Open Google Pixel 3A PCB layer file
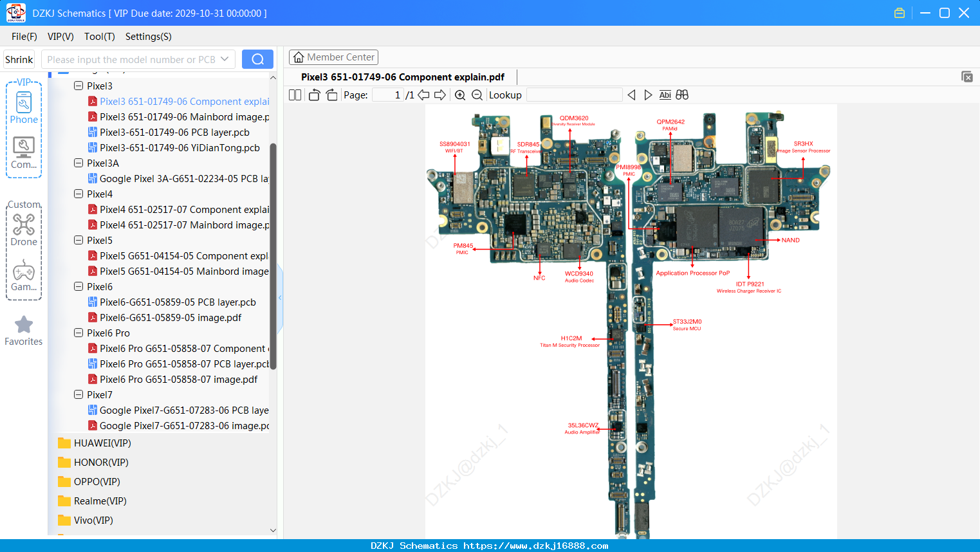980x552 pixels. [x=178, y=179]
